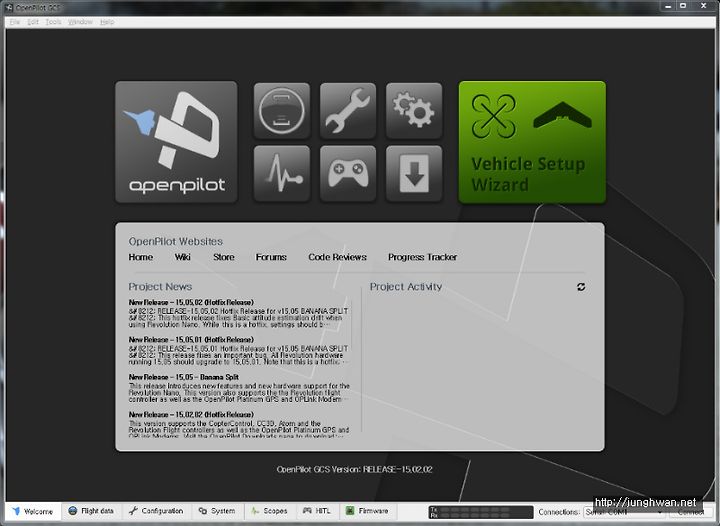
Task: Click the Project Activity heading
Action: coord(406,287)
